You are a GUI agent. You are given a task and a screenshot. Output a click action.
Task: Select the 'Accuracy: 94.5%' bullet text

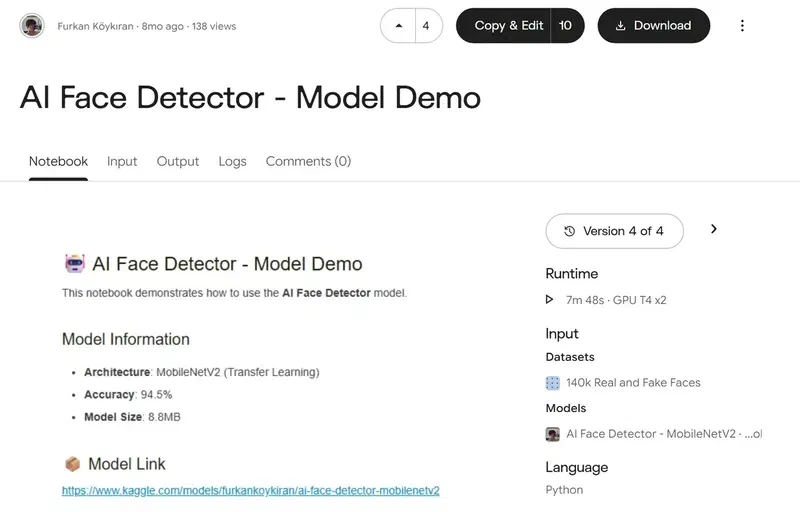(x=128, y=394)
